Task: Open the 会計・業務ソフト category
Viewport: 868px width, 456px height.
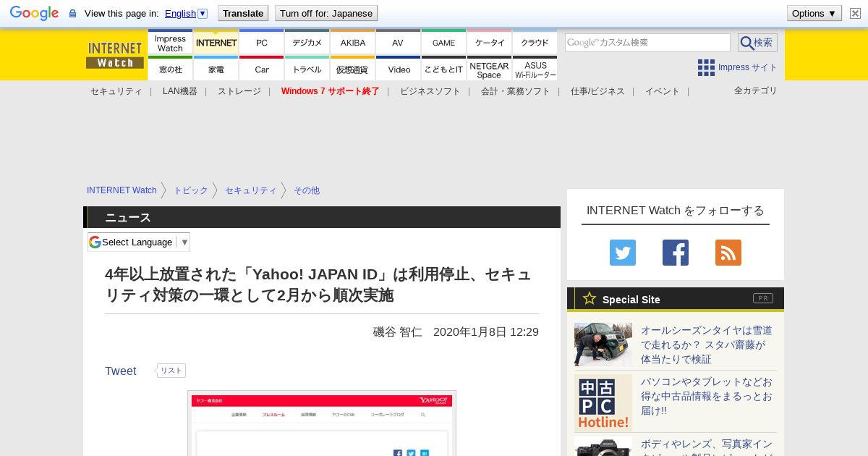Action: 516,91
